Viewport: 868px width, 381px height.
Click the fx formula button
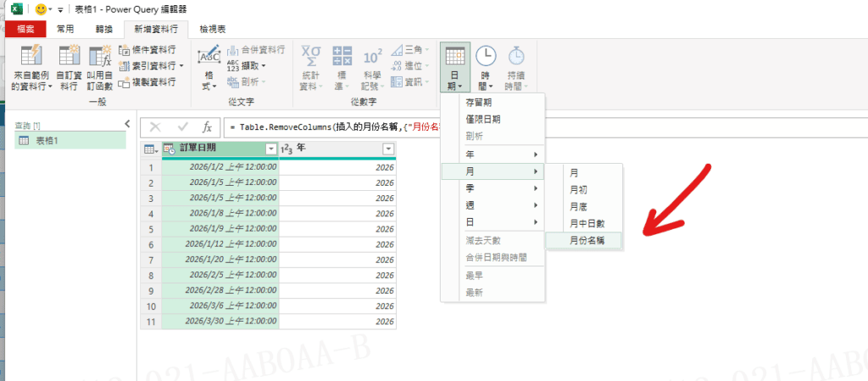207,126
